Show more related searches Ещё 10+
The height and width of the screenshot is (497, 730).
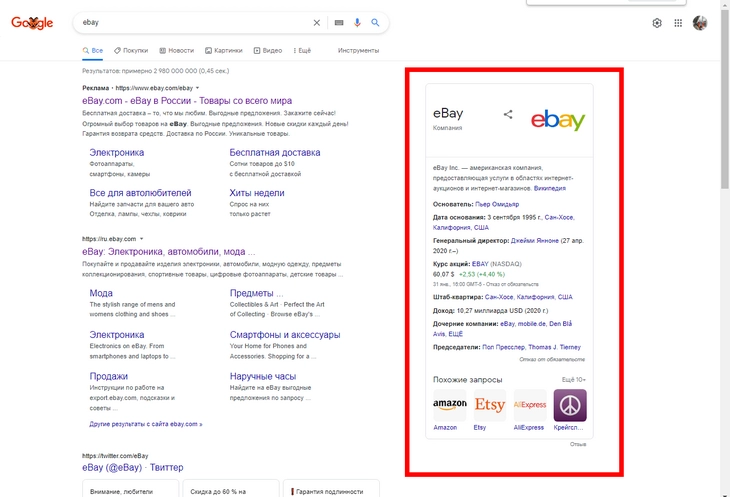click(574, 380)
